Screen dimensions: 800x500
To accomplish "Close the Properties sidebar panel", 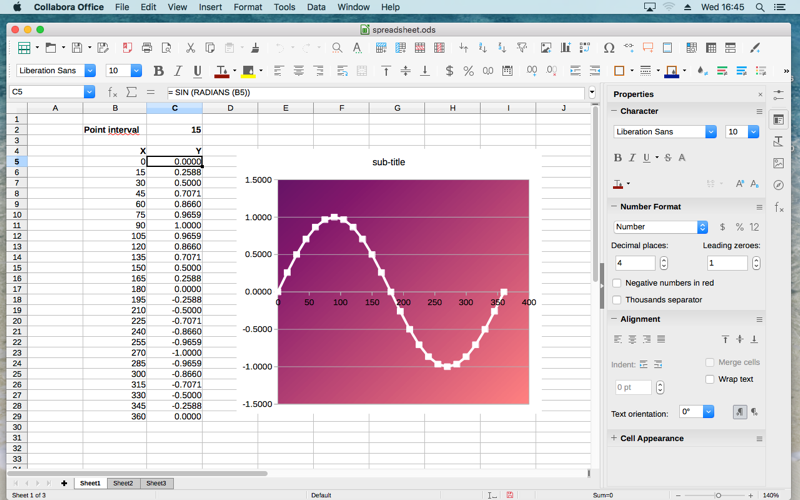I will 760,94.
